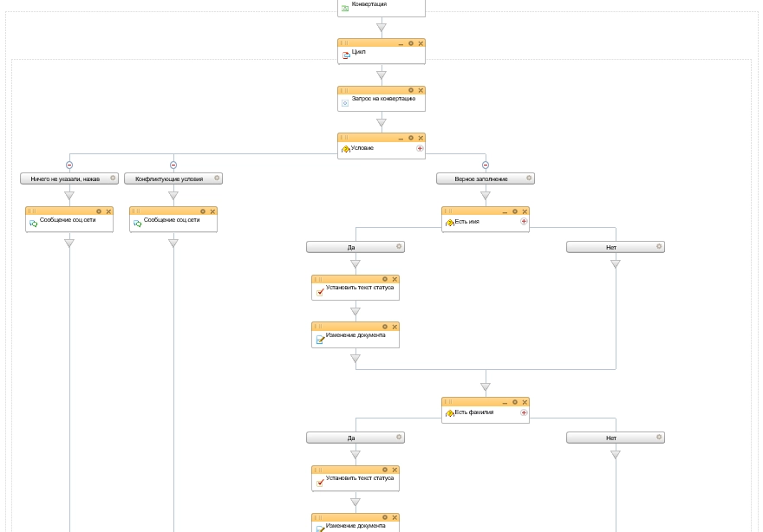Collapse the Есть фамилия block
The image size is (763, 532).
pyautogui.click(x=505, y=402)
